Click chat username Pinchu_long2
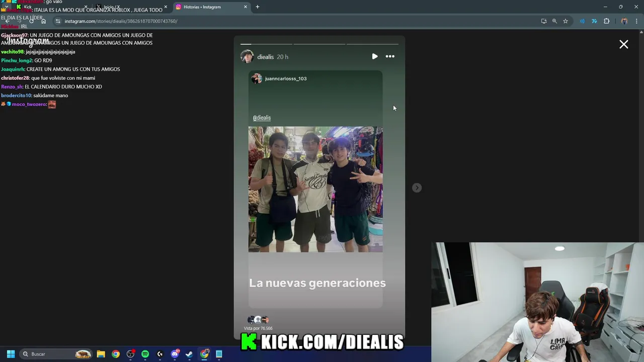644x362 pixels. [x=17, y=60]
